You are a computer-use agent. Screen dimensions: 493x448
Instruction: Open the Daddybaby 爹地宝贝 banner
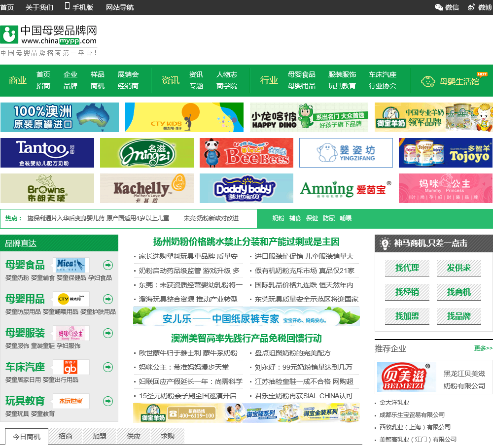[246, 188]
